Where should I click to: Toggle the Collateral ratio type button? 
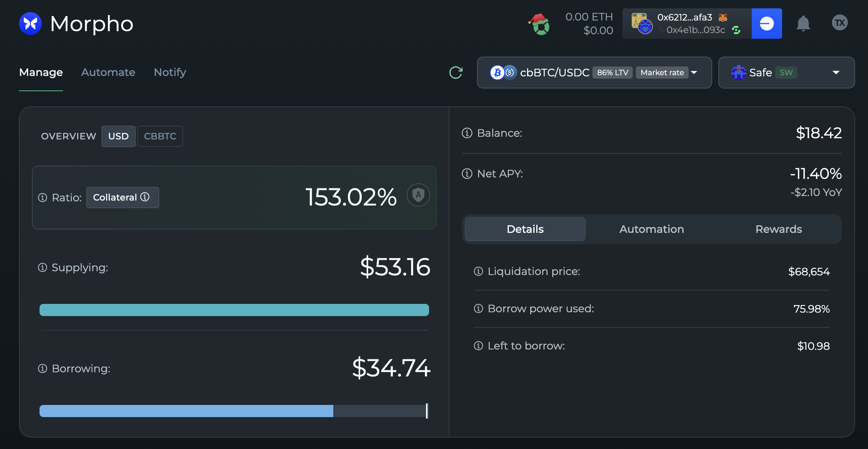[x=122, y=198]
